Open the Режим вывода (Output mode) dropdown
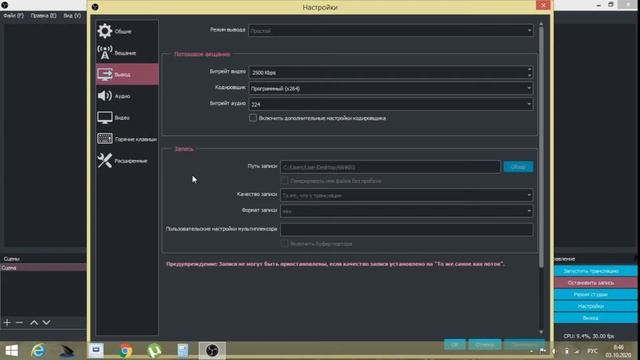Image resolution: width=640 pixels, height=360 pixels. (x=391, y=31)
